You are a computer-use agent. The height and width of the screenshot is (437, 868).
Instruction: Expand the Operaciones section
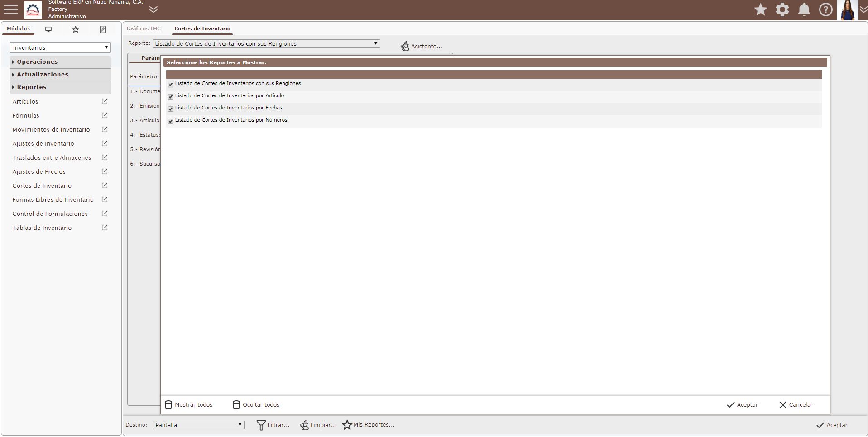[x=60, y=62]
